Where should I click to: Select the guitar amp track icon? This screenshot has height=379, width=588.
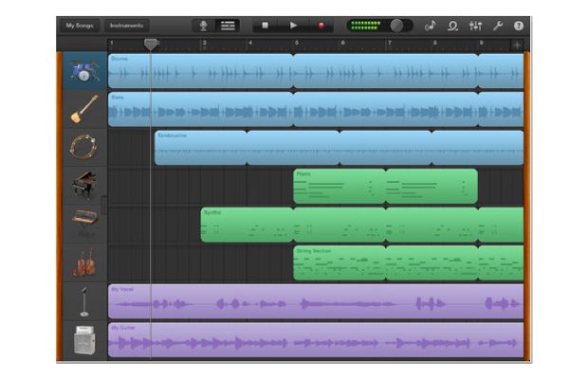(84, 340)
